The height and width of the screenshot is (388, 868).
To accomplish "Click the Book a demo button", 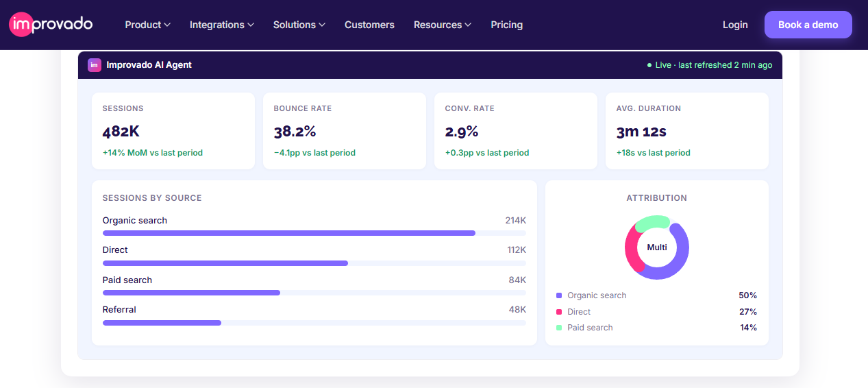I will click(x=808, y=25).
